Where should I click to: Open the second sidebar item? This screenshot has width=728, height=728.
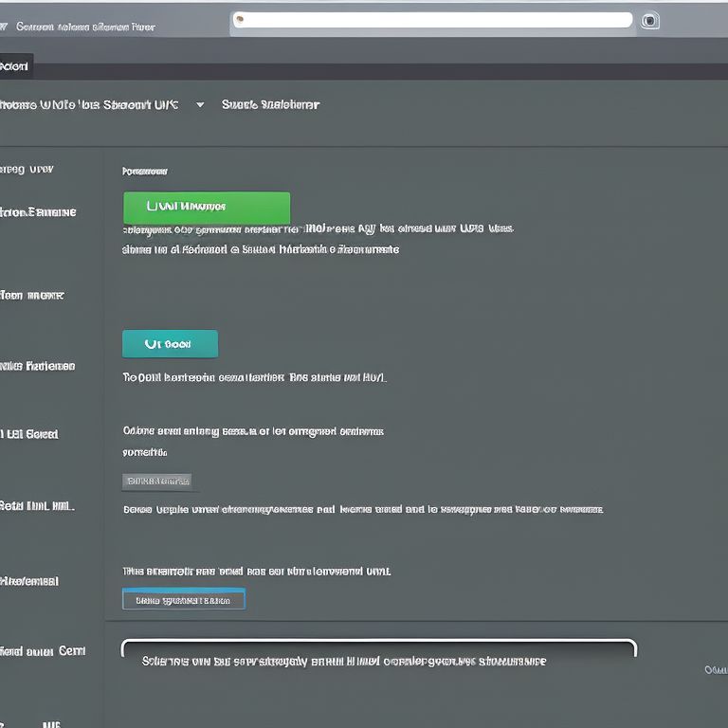coord(38,212)
